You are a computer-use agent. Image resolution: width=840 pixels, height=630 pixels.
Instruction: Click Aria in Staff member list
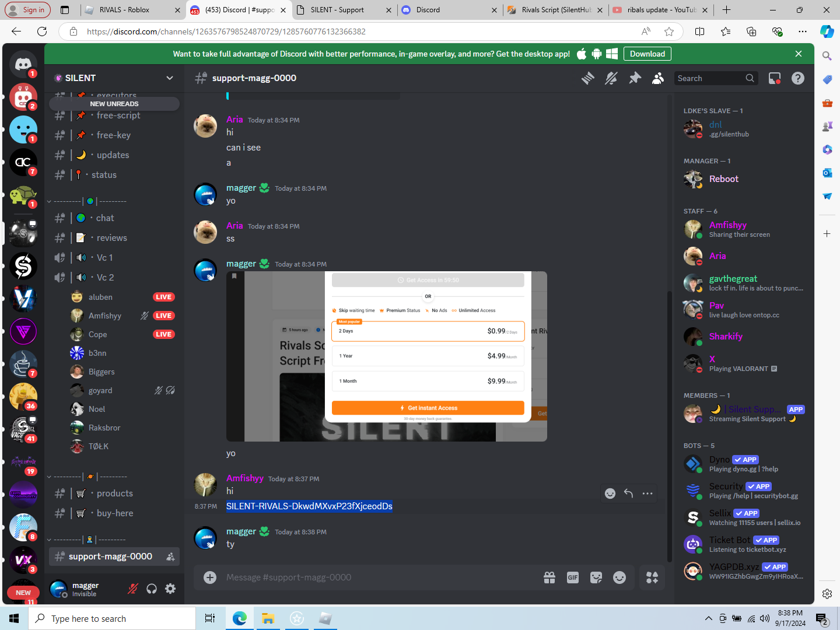tap(717, 256)
